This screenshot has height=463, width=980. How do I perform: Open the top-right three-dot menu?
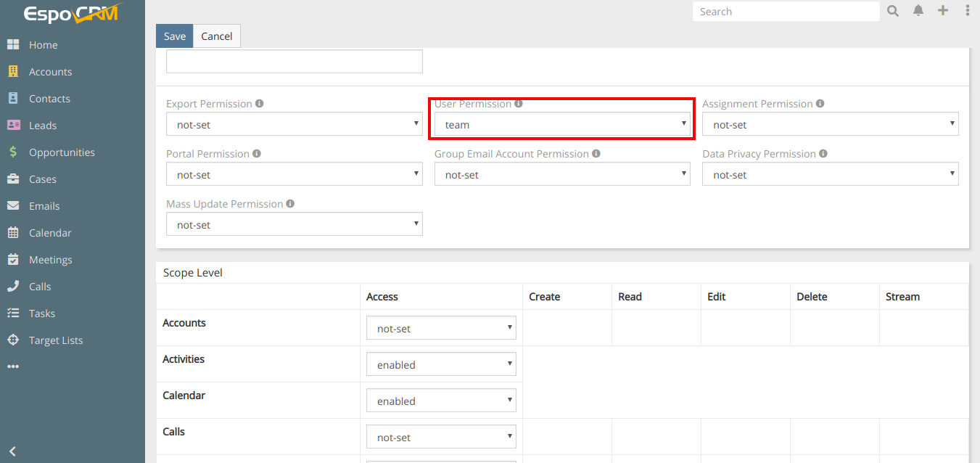[x=967, y=11]
